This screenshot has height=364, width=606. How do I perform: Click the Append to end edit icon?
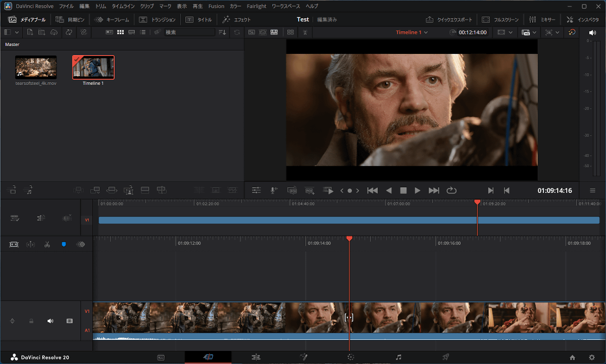pos(95,190)
